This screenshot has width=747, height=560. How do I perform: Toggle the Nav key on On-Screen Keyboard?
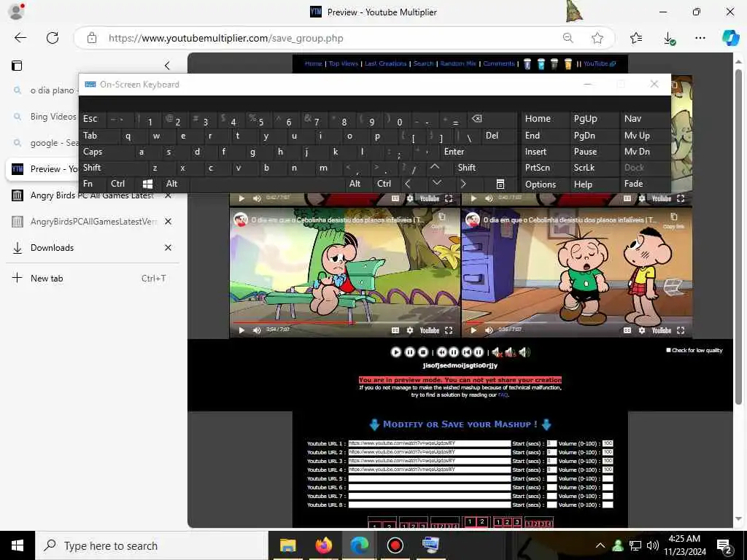[x=632, y=119]
